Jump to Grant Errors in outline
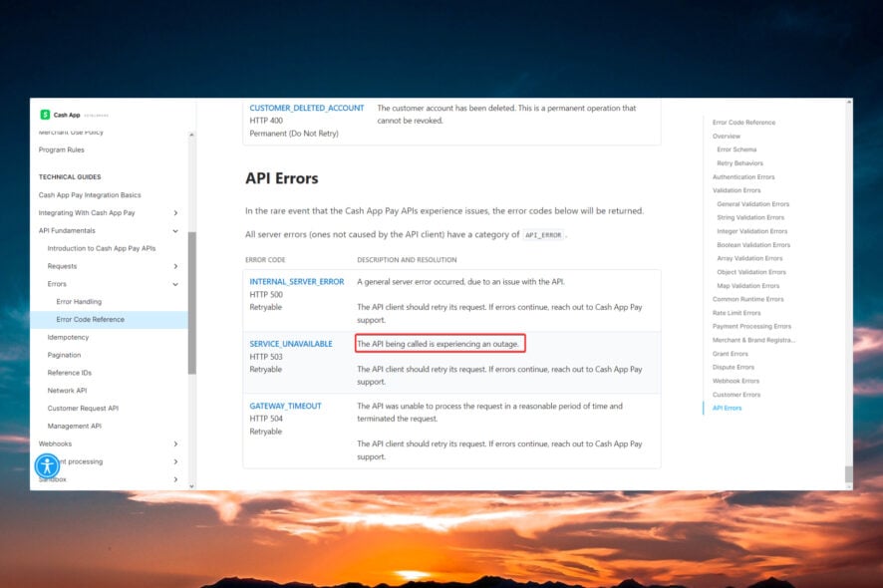This screenshot has width=883, height=588. (x=731, y=354)
